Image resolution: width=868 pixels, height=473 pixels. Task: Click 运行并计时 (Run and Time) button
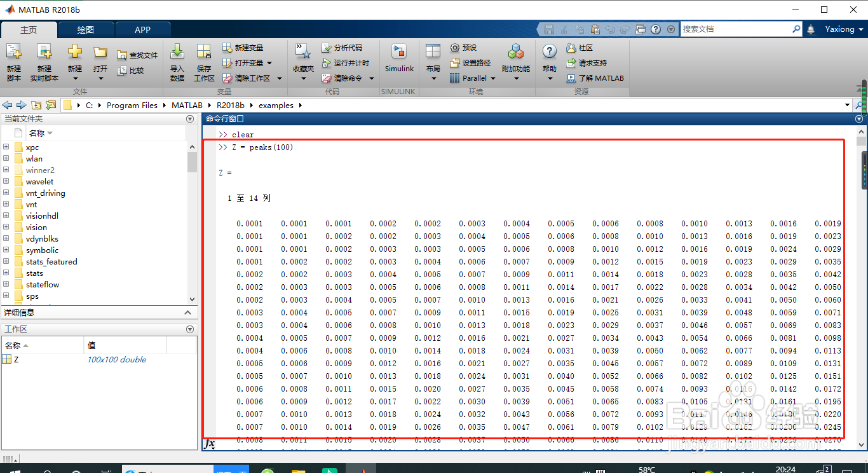click(345, 63)
